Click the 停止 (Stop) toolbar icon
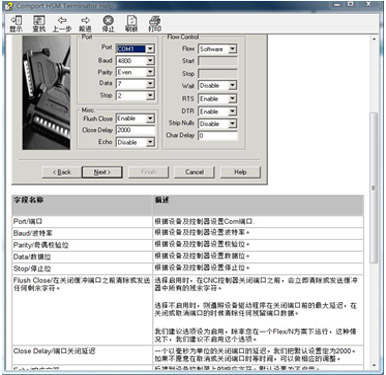The width and height of the screenshot is (386, 375). tap(108, 24)
